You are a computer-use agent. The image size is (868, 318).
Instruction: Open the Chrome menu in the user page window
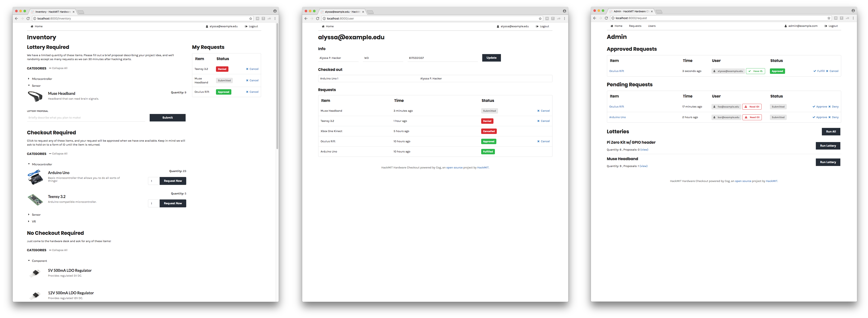[564, 19]
